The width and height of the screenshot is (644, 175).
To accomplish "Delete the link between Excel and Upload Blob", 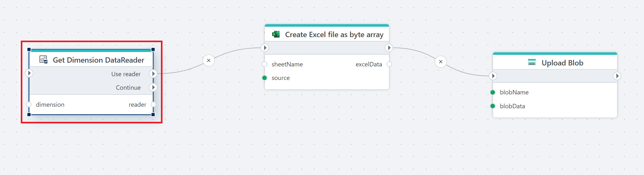I will coord(441,62).
